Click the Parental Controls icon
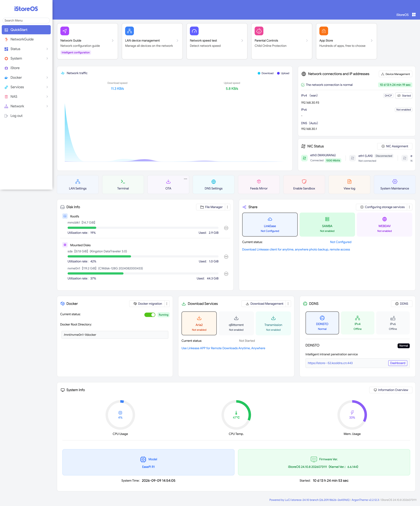Image resolution: width=420 pixels, height=506 pixels. coord(259,31)
